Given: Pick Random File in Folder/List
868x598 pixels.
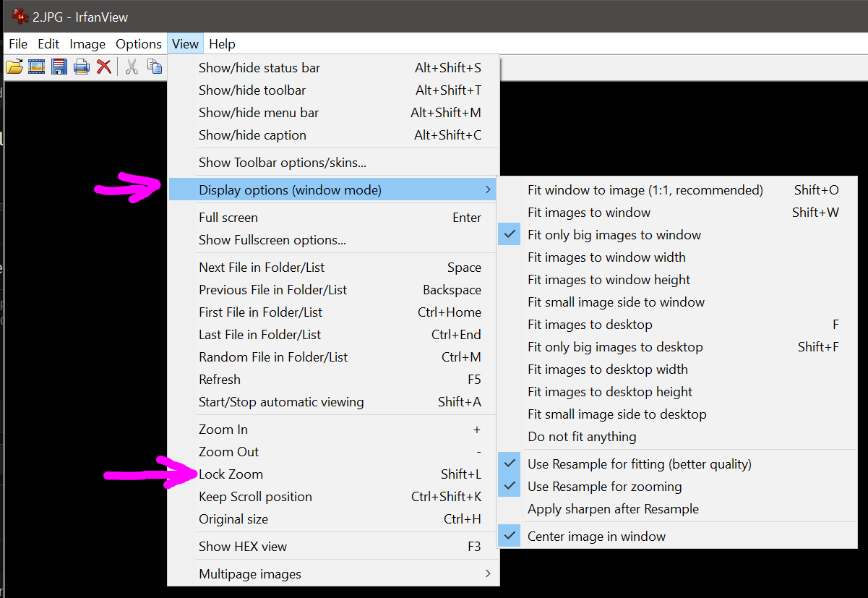Looking at the screenshot, I should pos(333,357).
